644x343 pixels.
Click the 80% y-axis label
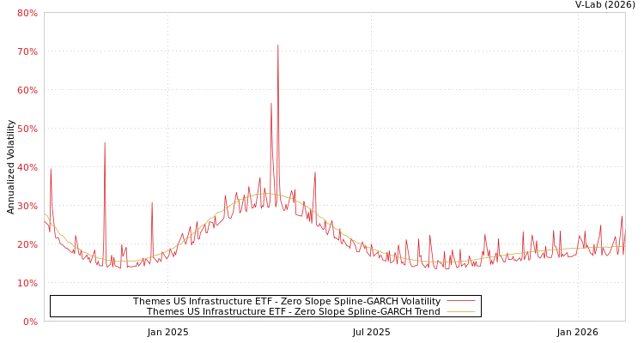27,13
